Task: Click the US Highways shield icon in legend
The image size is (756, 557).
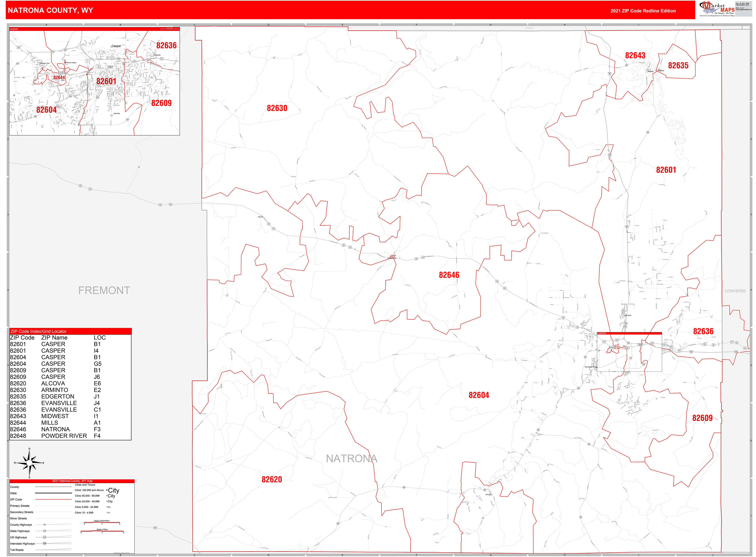Action: pos(45,538)
